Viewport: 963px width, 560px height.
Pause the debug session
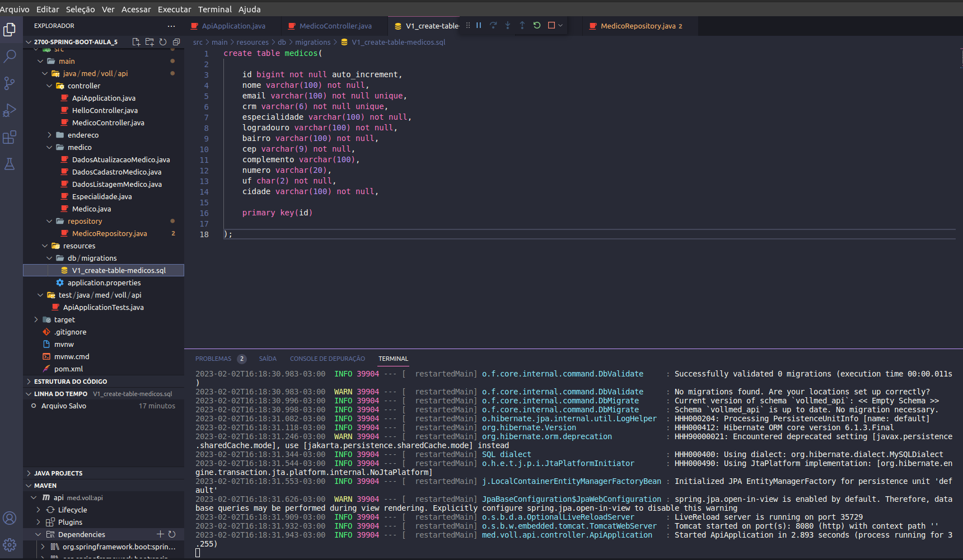(x=479, y=25)
